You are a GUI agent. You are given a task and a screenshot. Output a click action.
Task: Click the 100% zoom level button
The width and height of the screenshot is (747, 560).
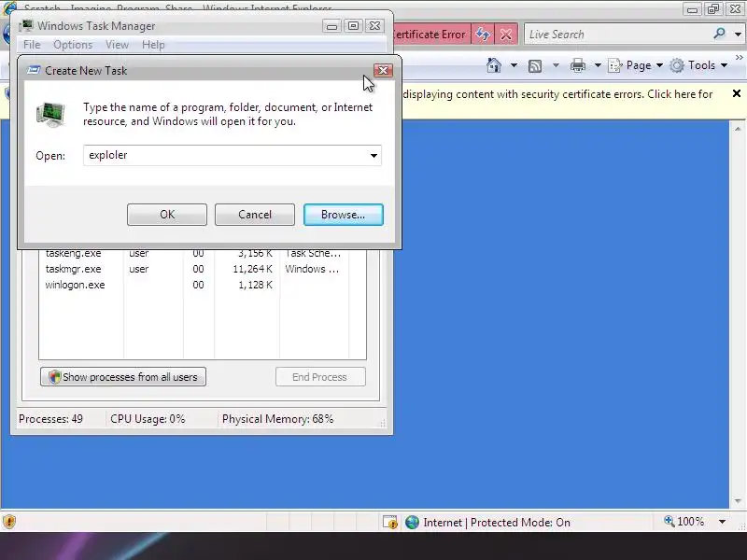684,522
